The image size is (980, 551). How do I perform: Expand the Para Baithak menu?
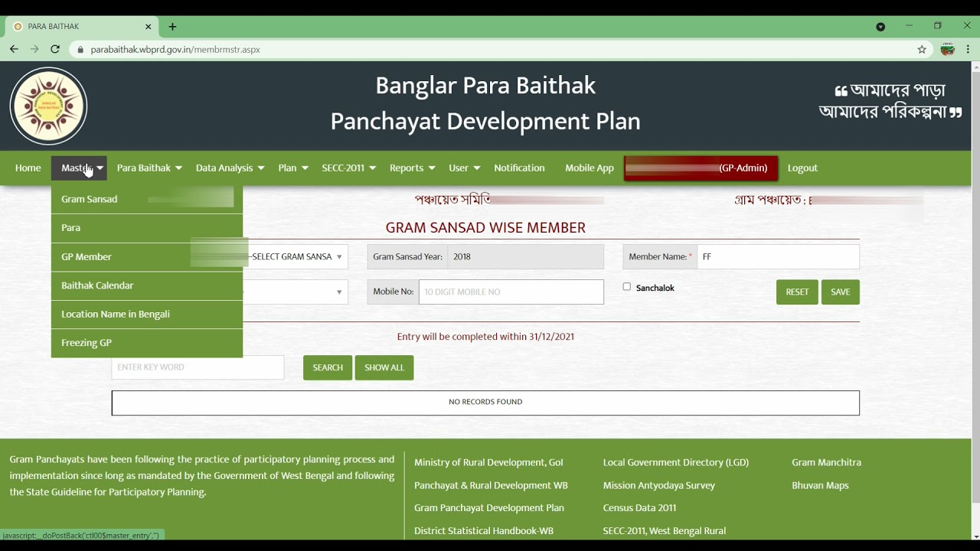(149, 168)
